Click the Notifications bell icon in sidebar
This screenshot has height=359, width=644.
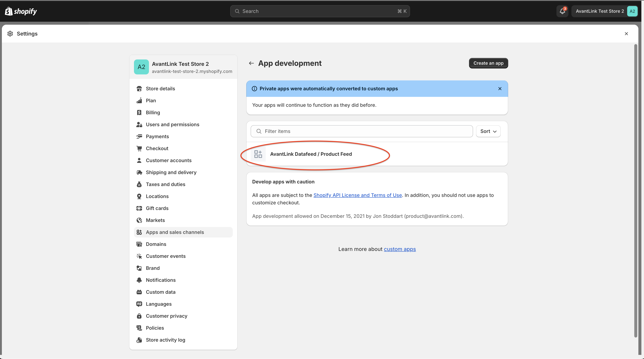point(139,280)
